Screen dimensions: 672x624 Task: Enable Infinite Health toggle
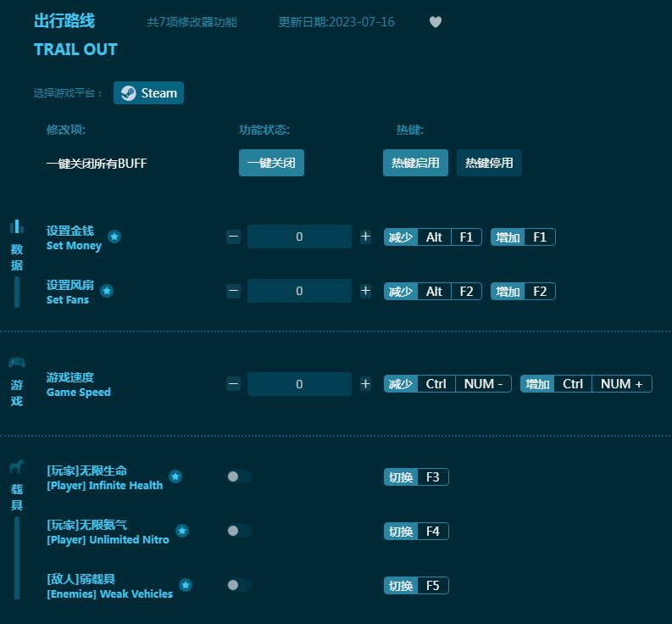pos(239,476)
